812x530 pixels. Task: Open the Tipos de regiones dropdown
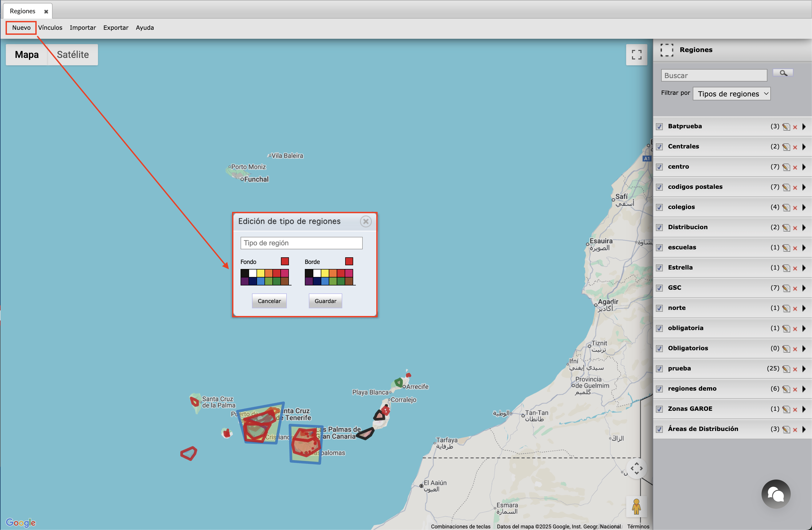(732, 94)
